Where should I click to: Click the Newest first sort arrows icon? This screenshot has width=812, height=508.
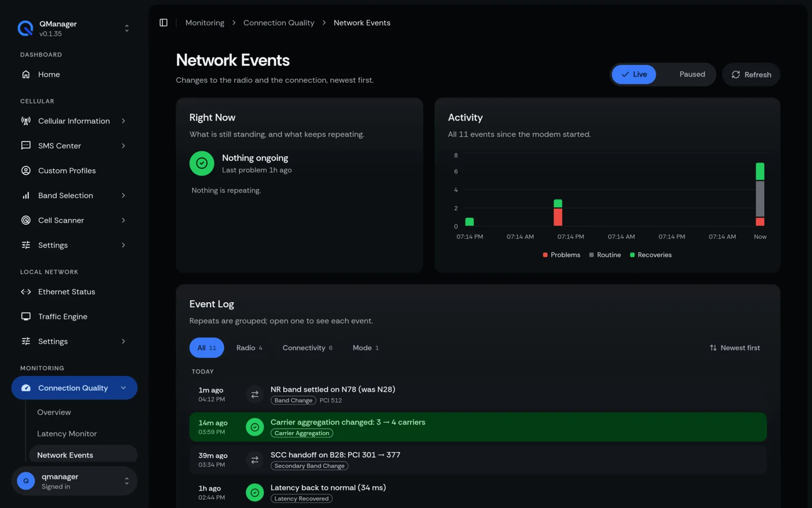(x=713, y=348)
